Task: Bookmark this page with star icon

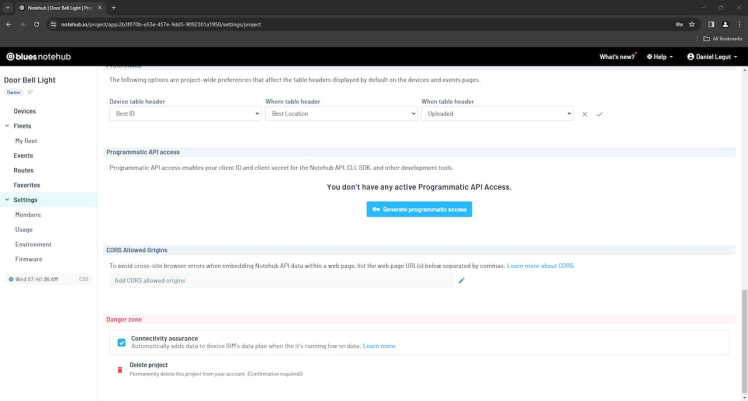Action: click(692, 24)
